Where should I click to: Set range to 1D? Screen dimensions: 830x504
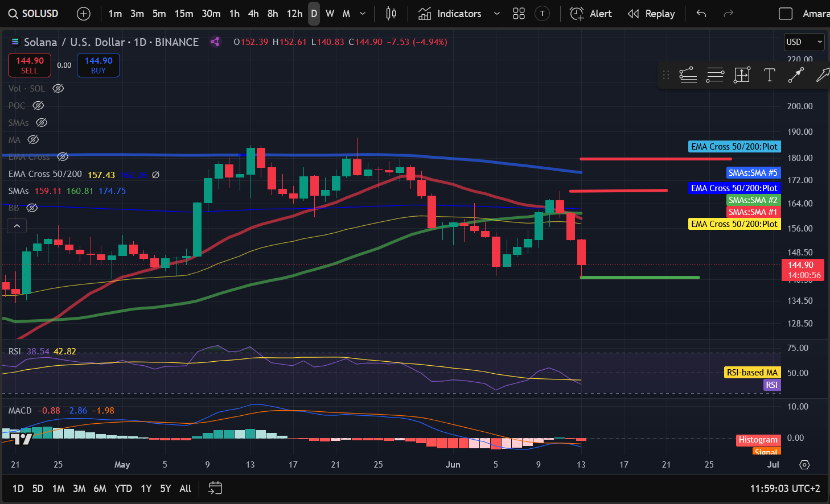(18, 489)
